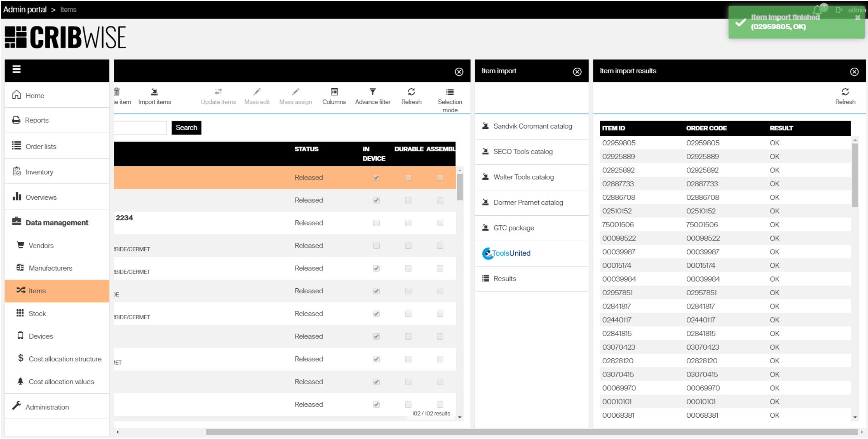868x439 pixels.
Task: Open Vendors under Data management
Action: coord(57,245)
